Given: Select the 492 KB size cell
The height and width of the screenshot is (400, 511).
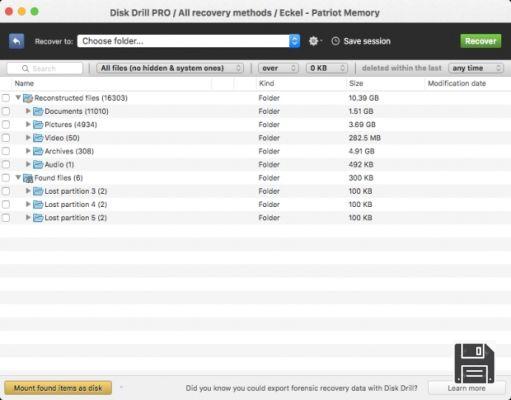Looking at the screenshot, I should 361,165.
